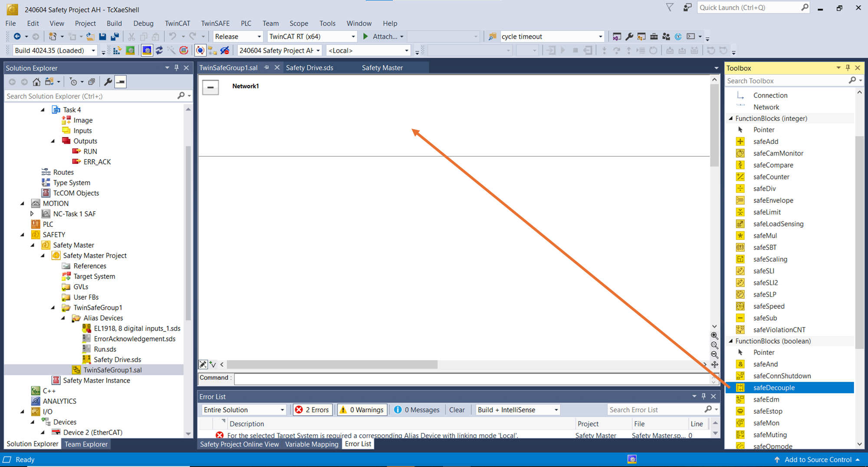
Task: Open Properties via the wrench icon in Solution Explorer
Action: (x=108, y=82)
